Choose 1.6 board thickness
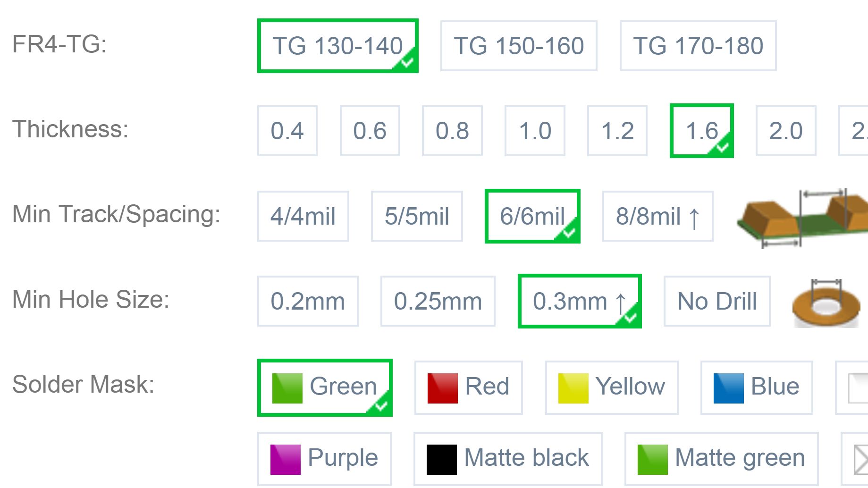Viewport: 868px width, 488px height. pos(701,131)
